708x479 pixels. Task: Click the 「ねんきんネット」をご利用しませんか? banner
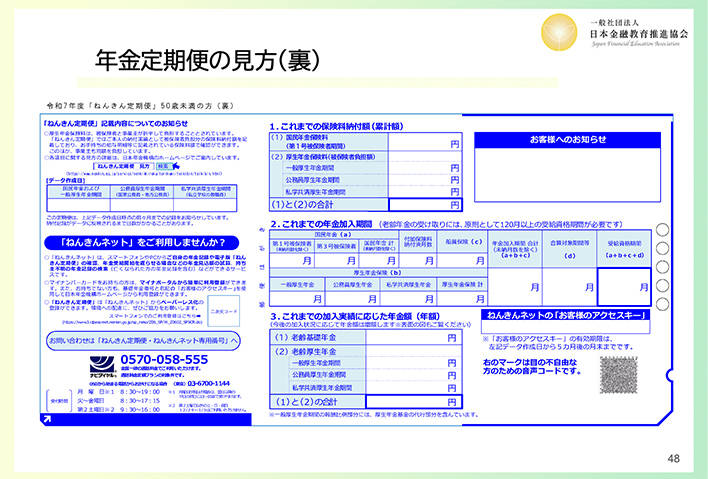(x=141, y=242)
